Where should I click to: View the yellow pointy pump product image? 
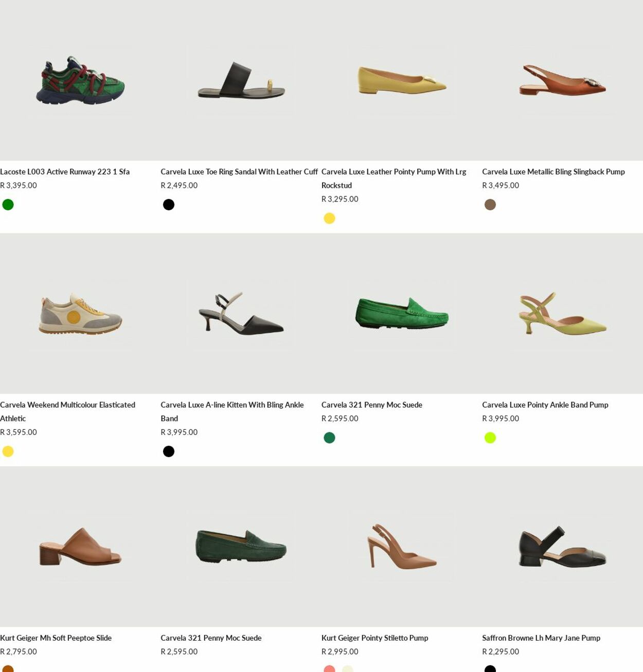pos(402,80)
